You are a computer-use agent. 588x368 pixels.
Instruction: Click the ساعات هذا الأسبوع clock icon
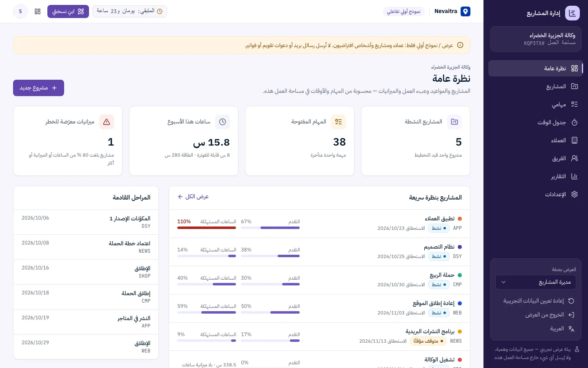[x=223, y=122]
